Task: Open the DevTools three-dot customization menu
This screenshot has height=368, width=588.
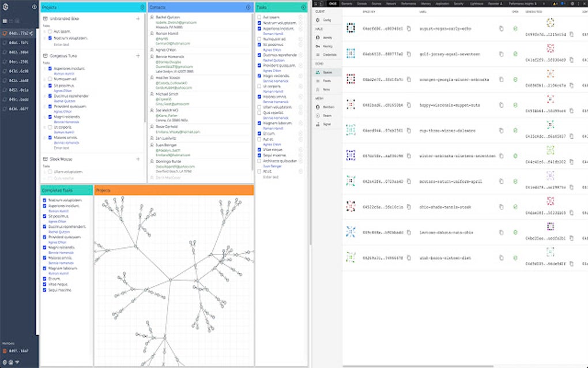Action: coord(578,2)
